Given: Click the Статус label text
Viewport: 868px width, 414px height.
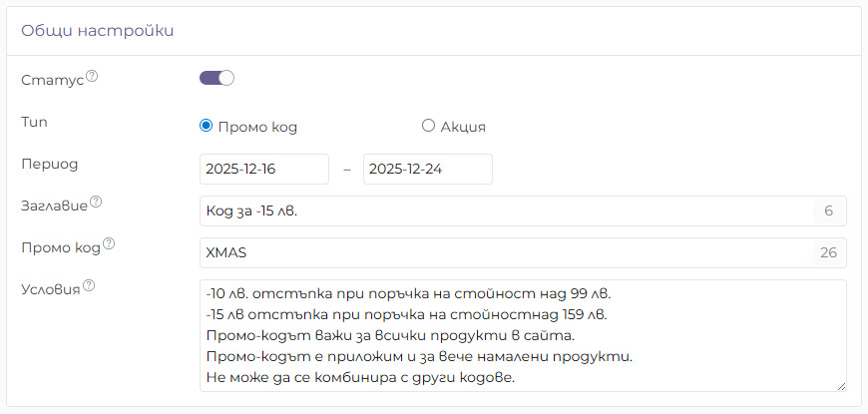Looking at the screenshot, I should pos(52,79).
